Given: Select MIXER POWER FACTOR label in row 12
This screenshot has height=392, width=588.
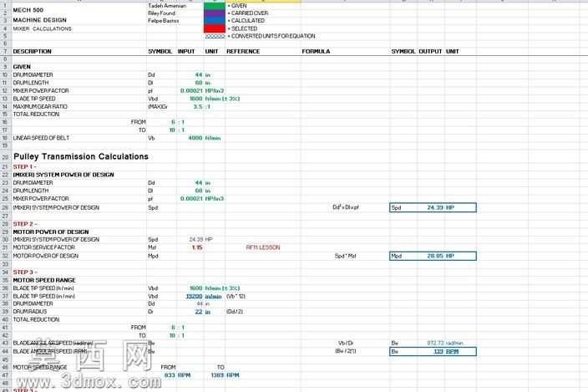Looking at the screenshot, I should pos(41,91).
